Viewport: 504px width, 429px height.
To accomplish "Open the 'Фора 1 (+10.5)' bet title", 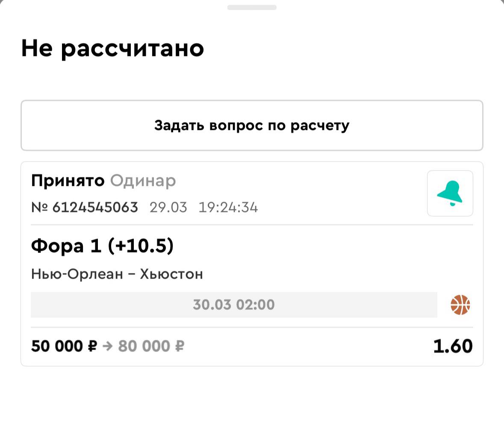I will pos(102,246).
